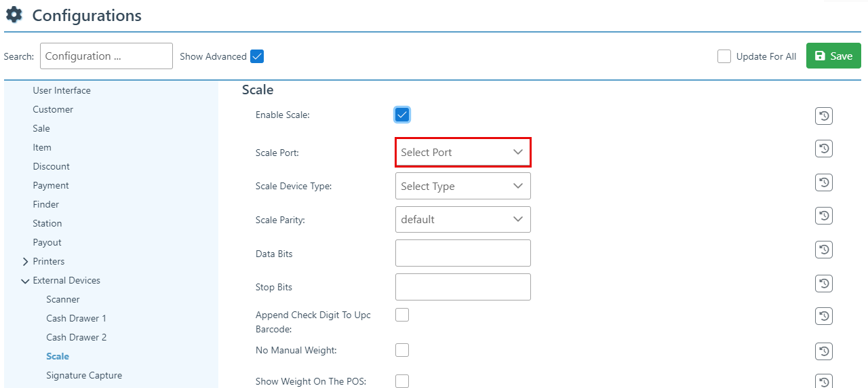Click history icon for No Manual Weight
The width and height of the screenshot is (868, 388).
823,351
